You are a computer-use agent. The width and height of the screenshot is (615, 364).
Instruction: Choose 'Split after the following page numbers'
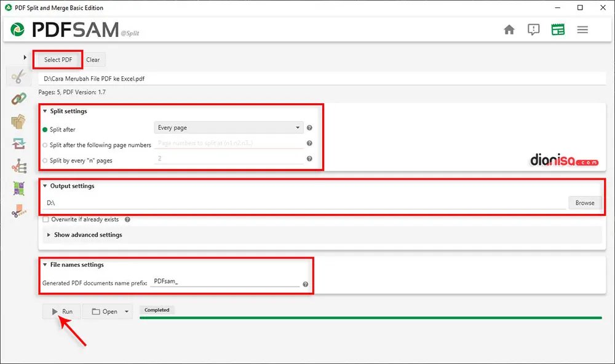(x=45, y=145)
